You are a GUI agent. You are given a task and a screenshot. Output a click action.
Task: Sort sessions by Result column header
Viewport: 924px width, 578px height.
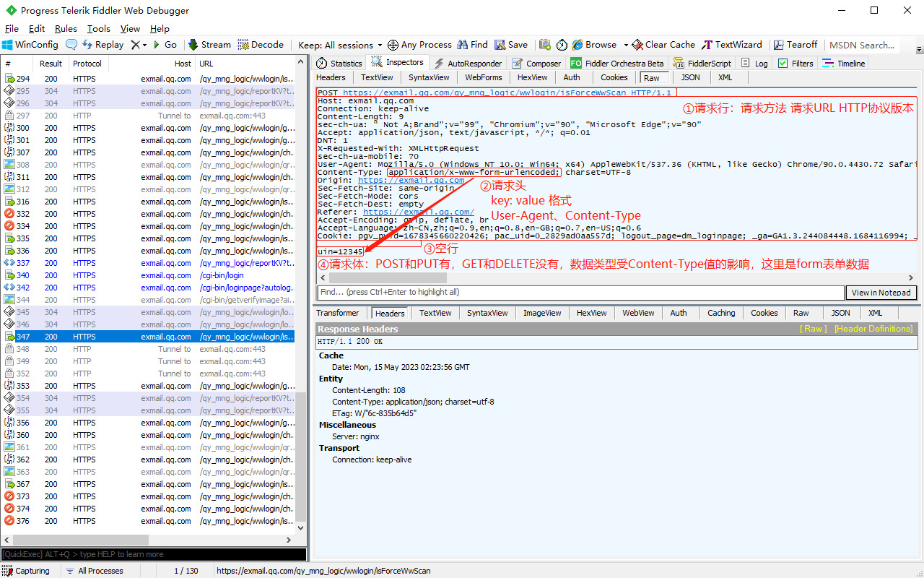(51, 64)
